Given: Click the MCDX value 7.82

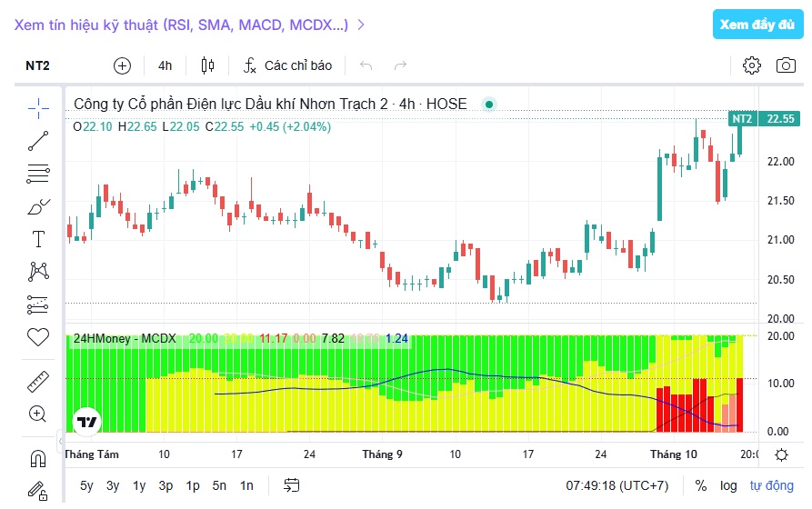Looking at the screenshot, I should pos(333,339).
